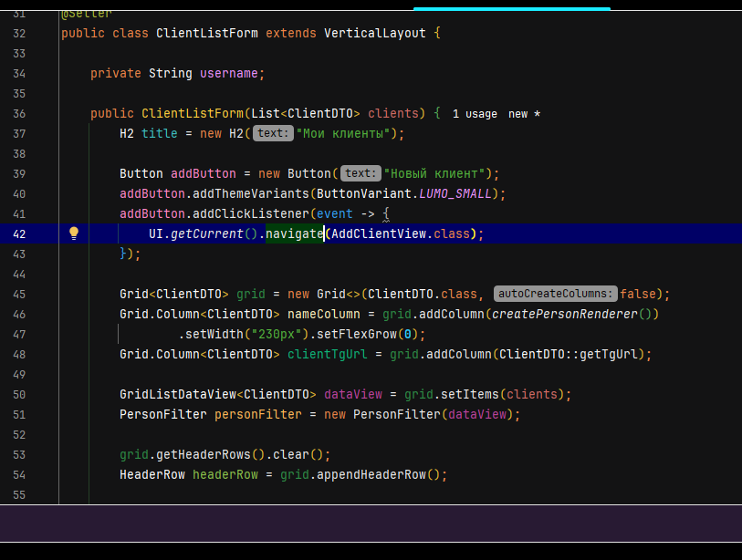Click line number 36 in the gutter

click(x=19, y=113)
